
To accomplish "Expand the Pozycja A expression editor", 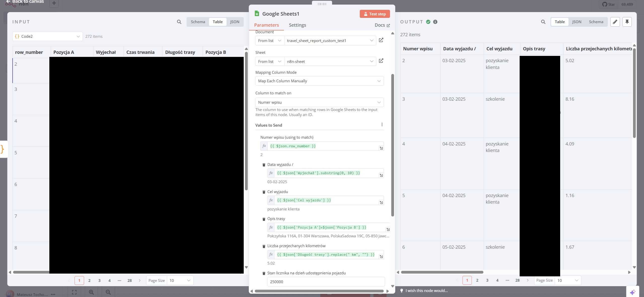I will point(388,230).
